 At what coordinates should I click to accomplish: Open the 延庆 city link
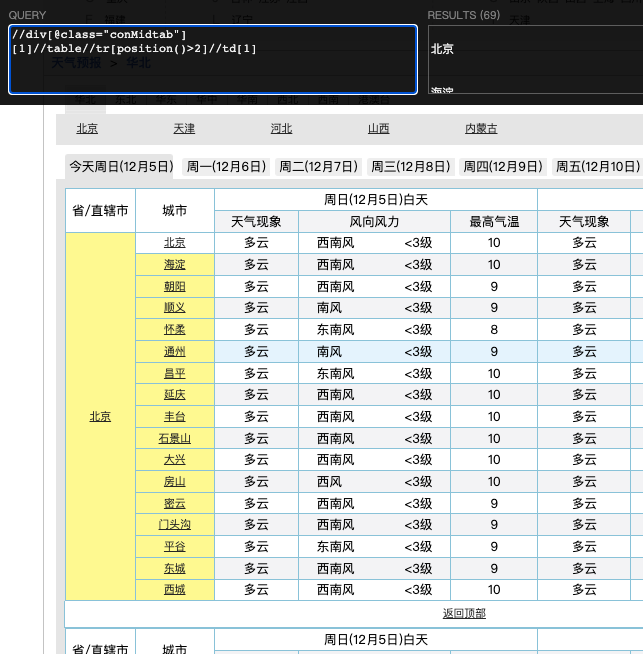(x=175, y=395)
